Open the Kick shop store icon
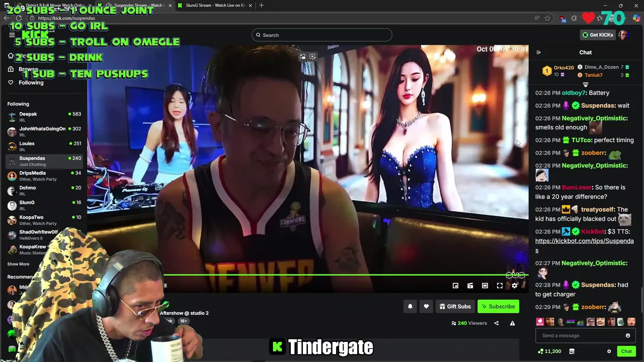644x362 pixels. 572,351
